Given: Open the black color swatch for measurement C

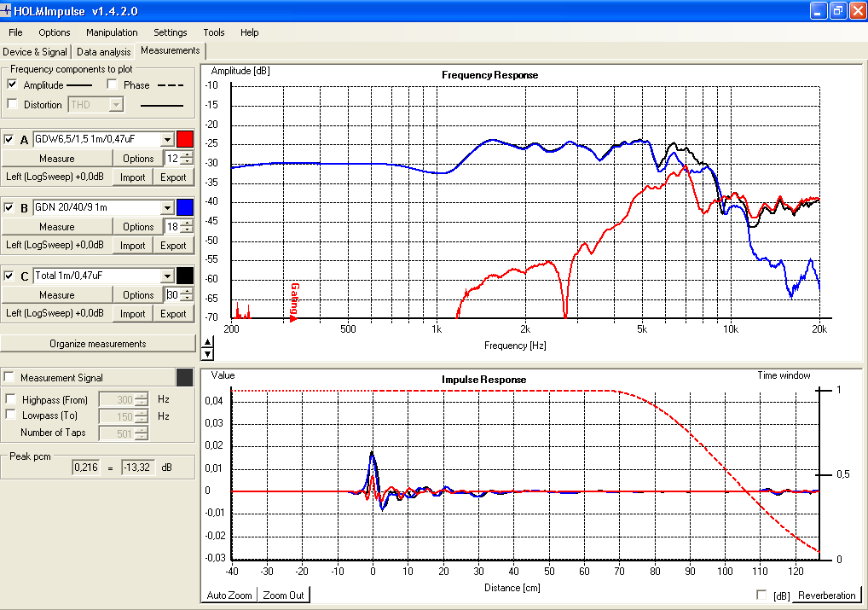Looking at the screenshot, I should pyautogui.click(x=185, y=276).
